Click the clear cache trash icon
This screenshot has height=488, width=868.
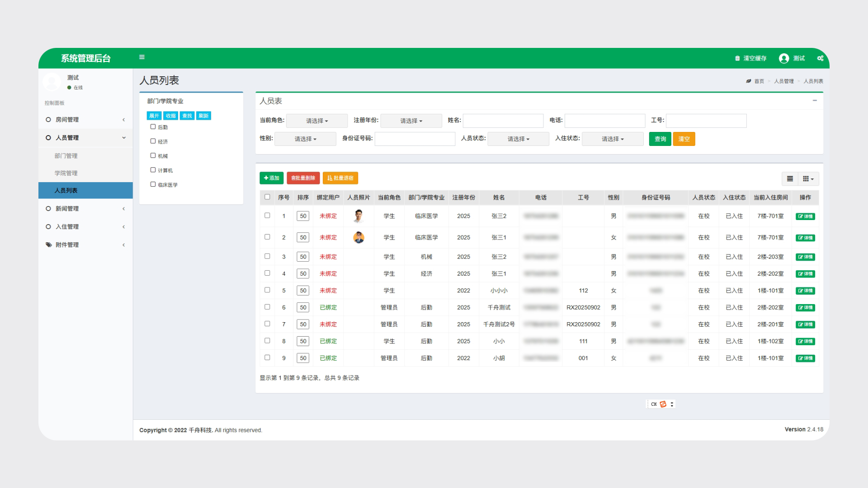click(x=737, y=58)
